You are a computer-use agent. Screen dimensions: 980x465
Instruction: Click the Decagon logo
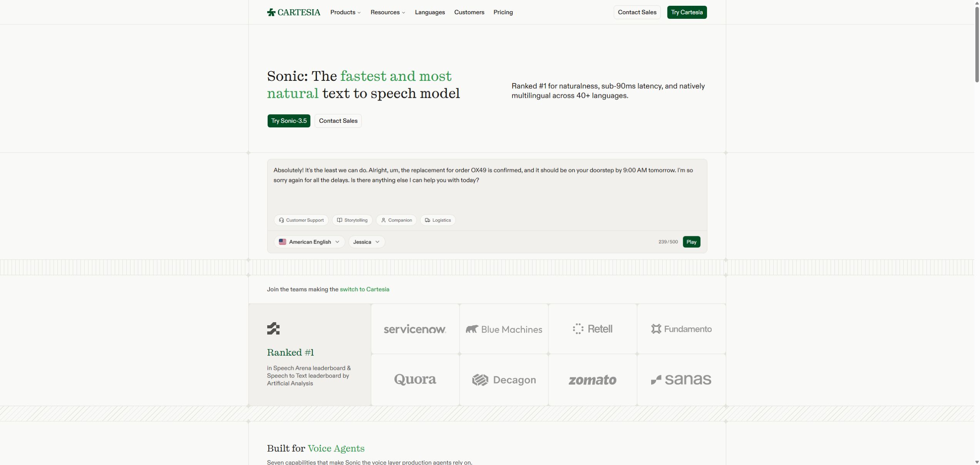point(504,380)
